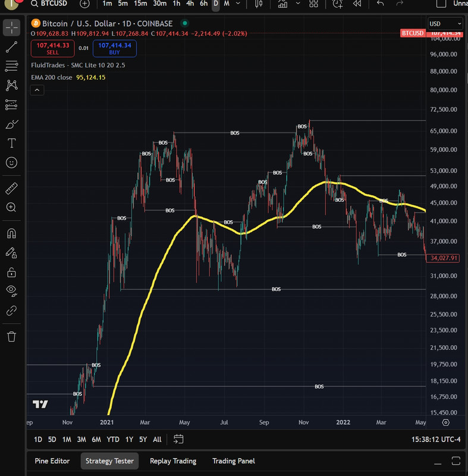
Task: Set chart range to 1M
Action: click(x=67, y=439)
